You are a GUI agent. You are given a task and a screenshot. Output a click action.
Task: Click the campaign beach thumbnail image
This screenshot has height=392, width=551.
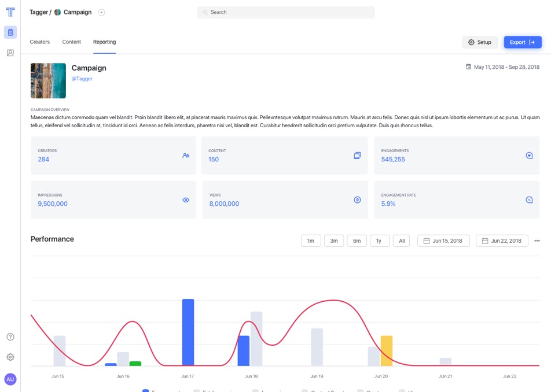click(x=48, y=81)
